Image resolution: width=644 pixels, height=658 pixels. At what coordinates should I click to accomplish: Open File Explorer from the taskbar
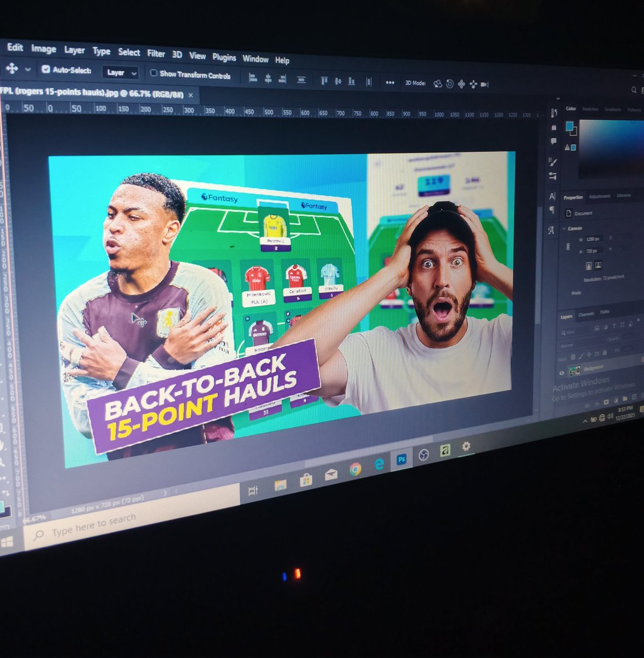280,485
